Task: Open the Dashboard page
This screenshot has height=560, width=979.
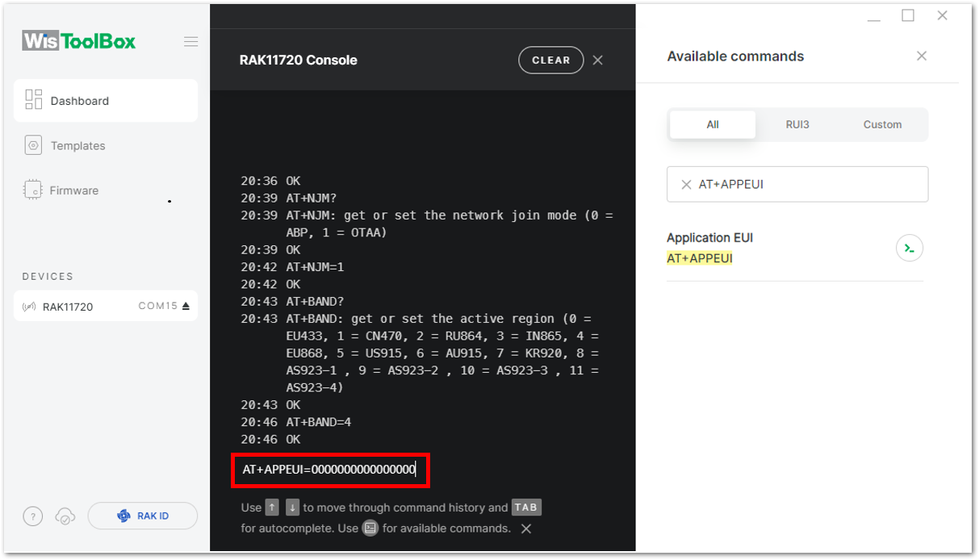Action: point(106,101)
